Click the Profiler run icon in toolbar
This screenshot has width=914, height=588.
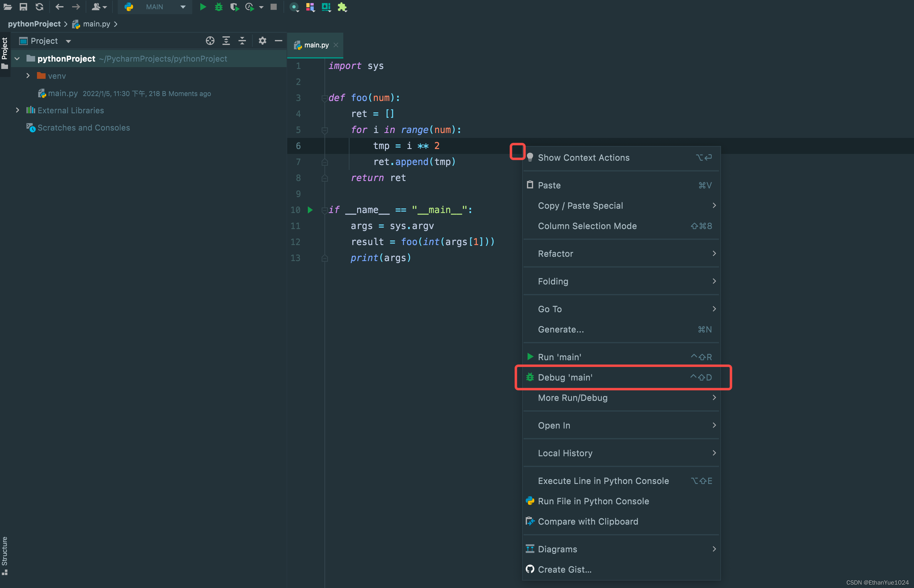click(250, 7)
